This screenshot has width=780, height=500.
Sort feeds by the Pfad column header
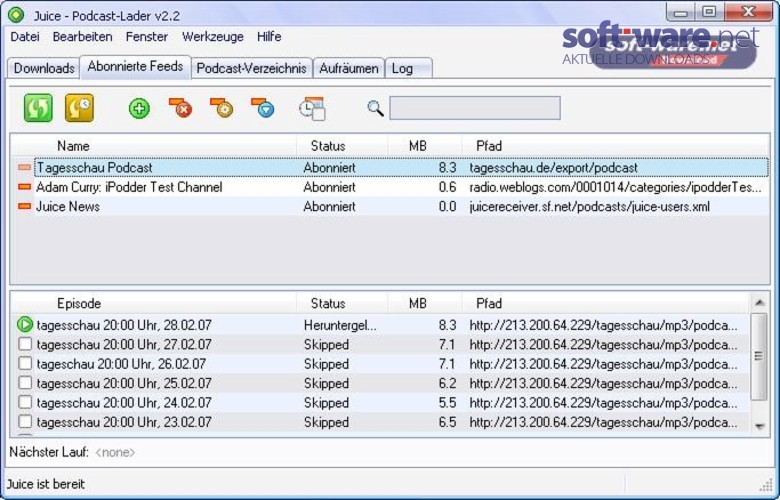(x=615, y=146)
